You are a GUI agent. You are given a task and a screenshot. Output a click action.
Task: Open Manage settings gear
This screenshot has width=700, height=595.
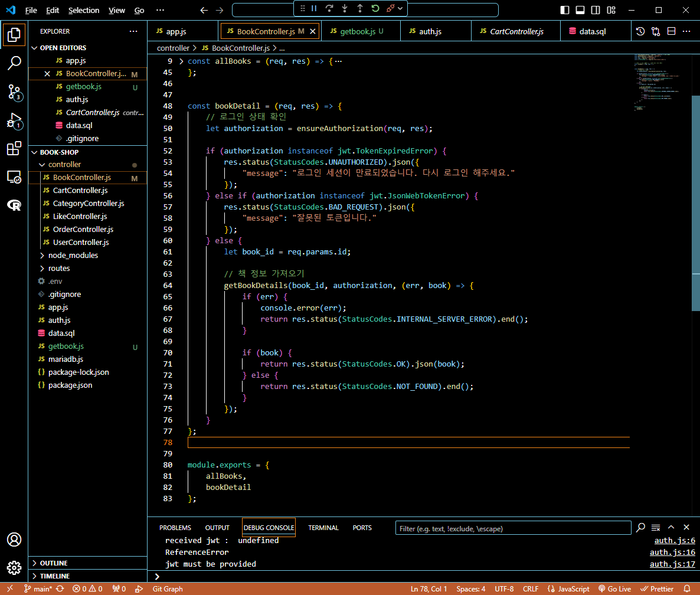click(x=14, y=568)
